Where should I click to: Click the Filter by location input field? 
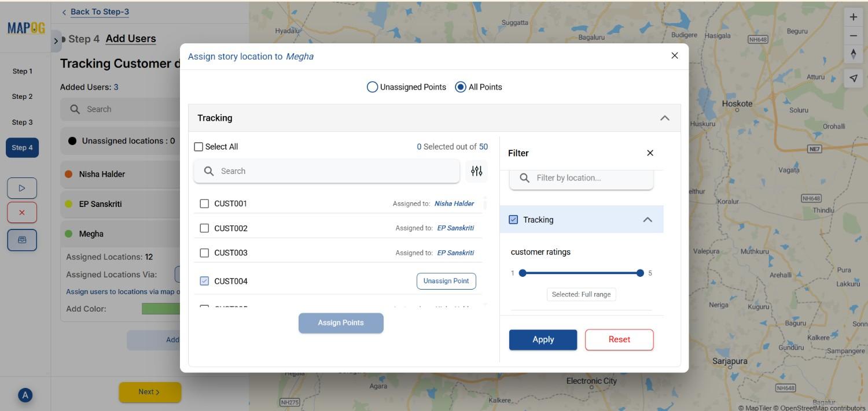pyautogui.click(x=581, y=177)
